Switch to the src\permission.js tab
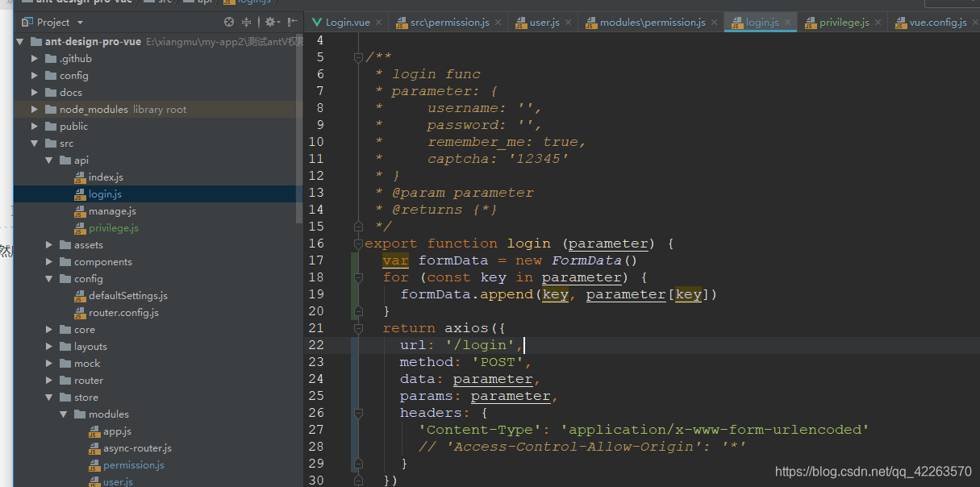980x487 pixels. coord(449,23)
